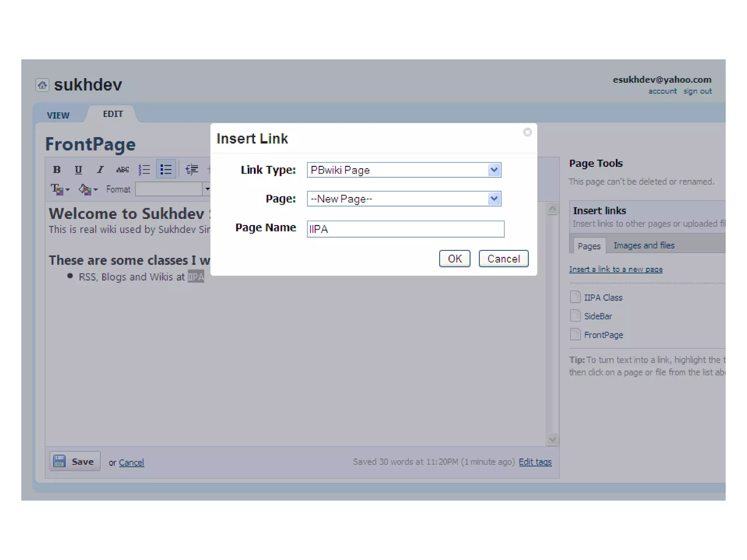This screenshot has width=747, height=560.
Task: Open the text color picker
Action: pos(59,190)
